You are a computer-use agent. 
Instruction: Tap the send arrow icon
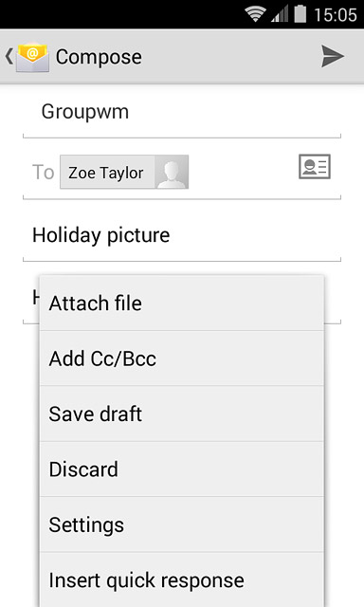click(333, 57)
